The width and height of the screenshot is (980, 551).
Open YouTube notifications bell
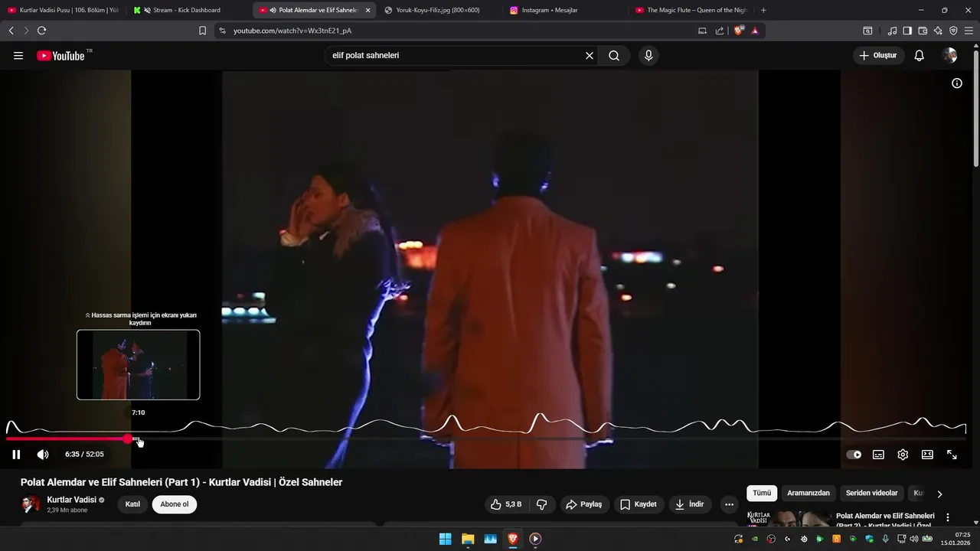(920, 56)
